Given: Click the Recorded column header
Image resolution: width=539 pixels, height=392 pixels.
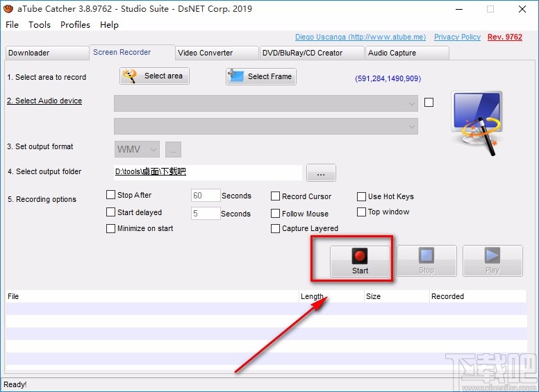Looking at the screenshot, I should coord(478,296).
